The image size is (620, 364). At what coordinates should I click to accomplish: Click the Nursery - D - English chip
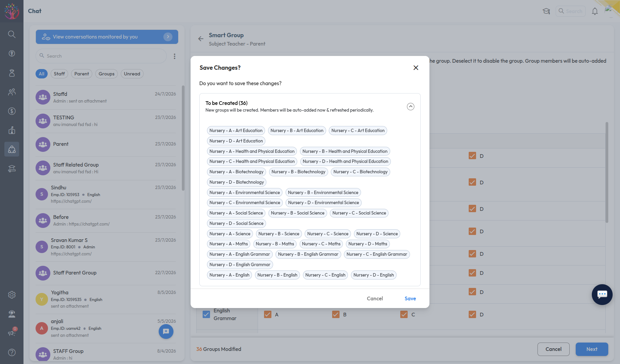coord(374,275)
